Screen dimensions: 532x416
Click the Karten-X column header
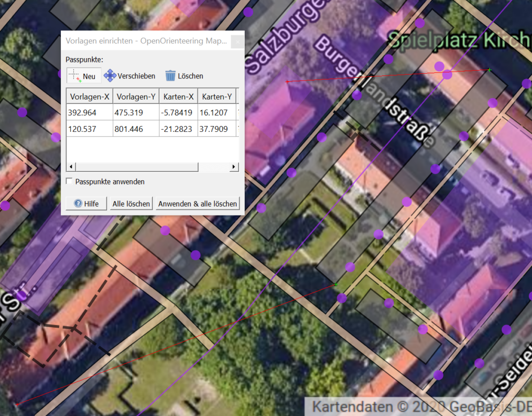pos(178,97)
